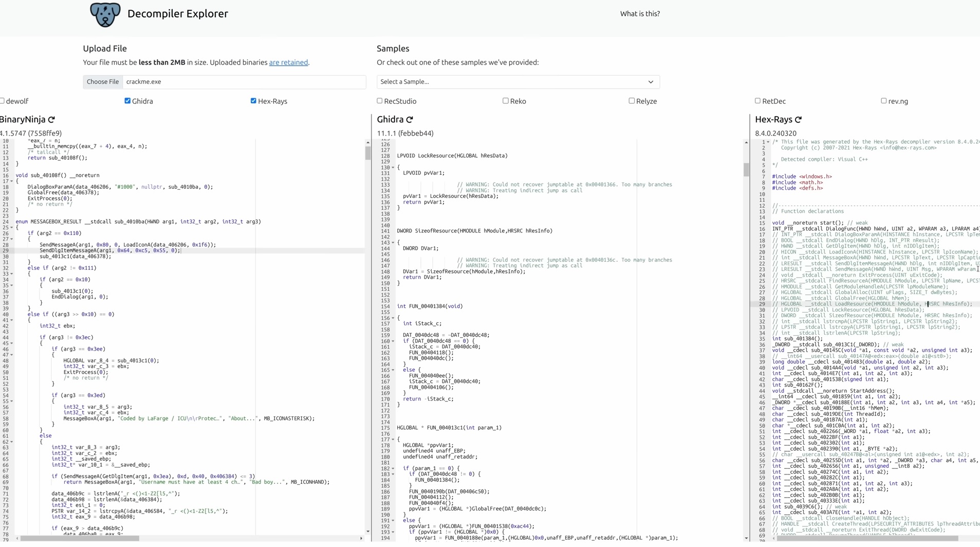Click 'LPVOID LockResource' line in Ghidra
This screenshot has width=980, height=547.
tap(452, 156)
